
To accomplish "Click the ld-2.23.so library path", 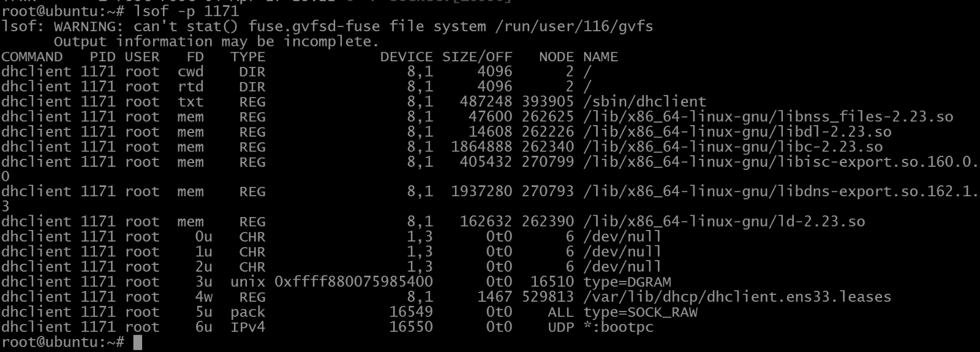I will click(x=724, y=221).
